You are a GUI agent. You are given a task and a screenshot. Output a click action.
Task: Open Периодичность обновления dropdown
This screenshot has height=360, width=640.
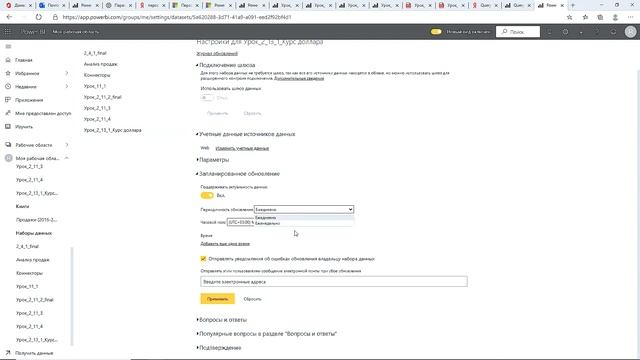(304, 209)
